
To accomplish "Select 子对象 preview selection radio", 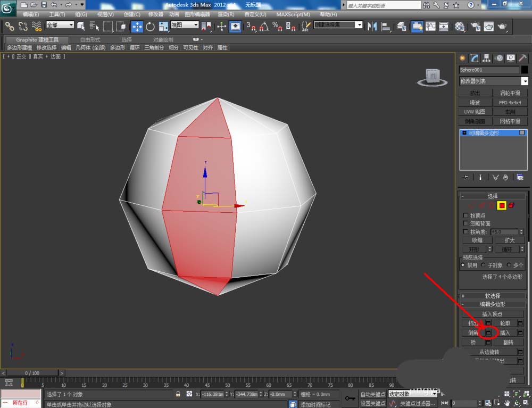I will click(484, 265).
